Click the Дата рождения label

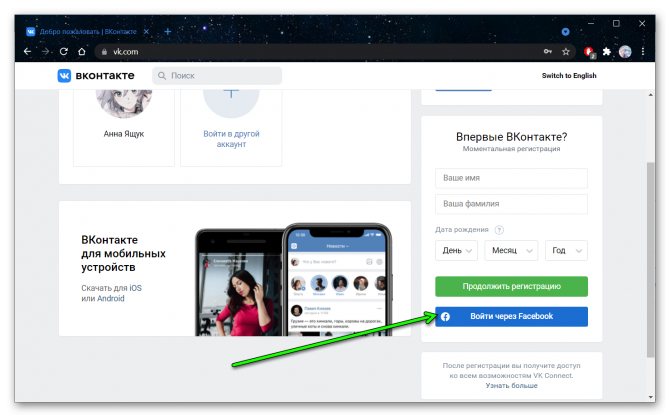pos(461,230)
